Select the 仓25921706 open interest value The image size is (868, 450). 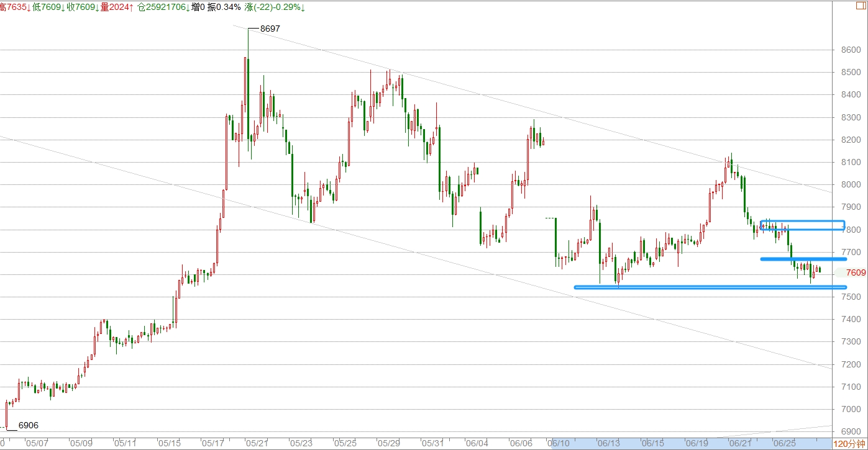[x=164, y=7]
